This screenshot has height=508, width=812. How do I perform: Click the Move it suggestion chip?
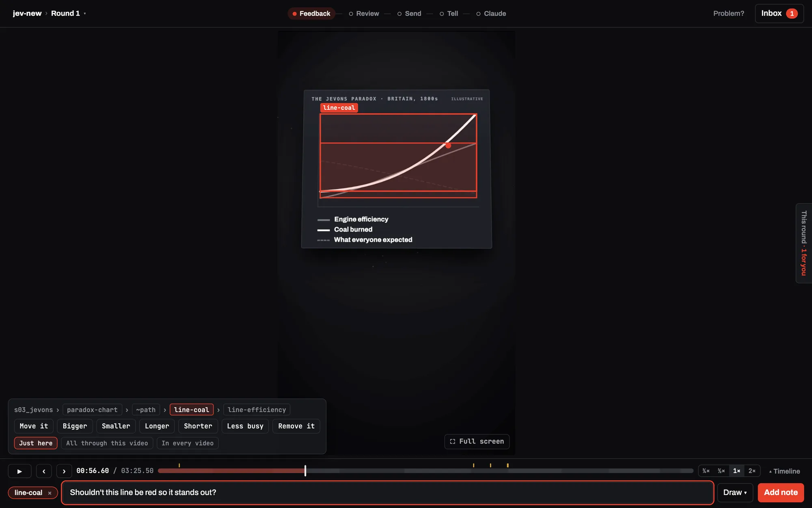coord(34,426)
